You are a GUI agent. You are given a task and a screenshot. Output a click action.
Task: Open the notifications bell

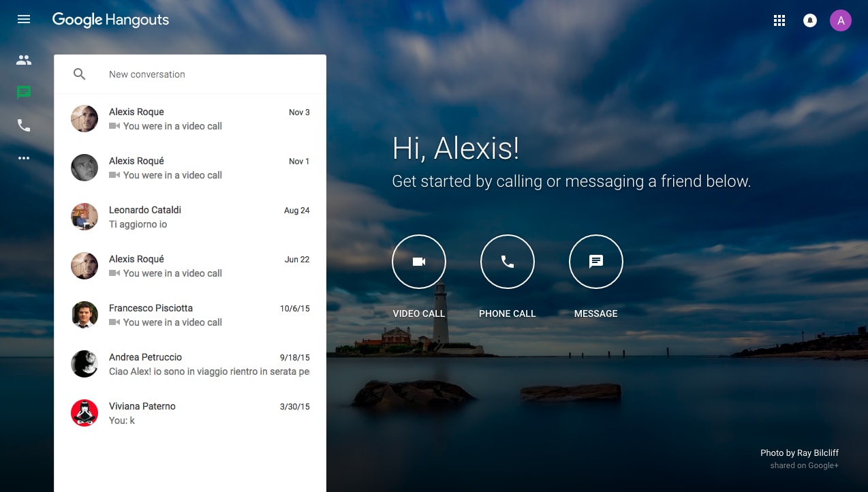click(810, 20)
